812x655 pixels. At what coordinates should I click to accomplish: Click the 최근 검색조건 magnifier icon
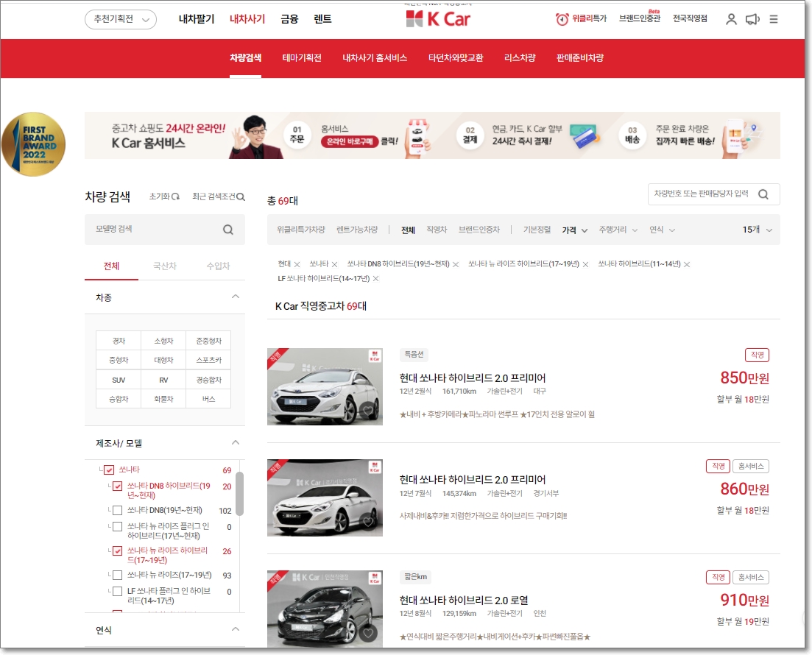pos(241,196)
